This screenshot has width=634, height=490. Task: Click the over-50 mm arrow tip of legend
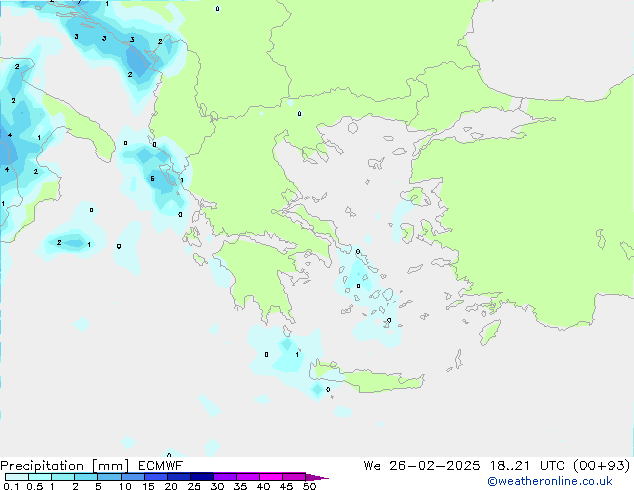tap(317, 477)
